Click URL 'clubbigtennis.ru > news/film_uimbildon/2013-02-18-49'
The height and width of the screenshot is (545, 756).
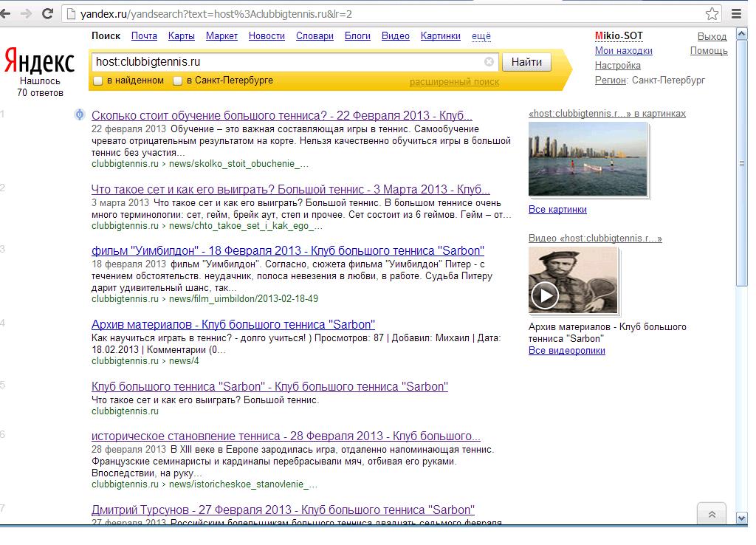(x=205, y=299)
